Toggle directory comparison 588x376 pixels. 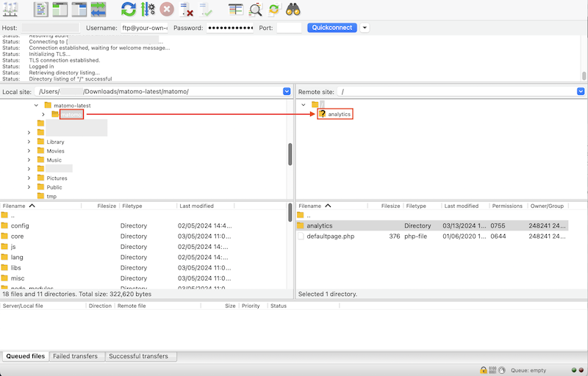pyautogui.click(x=255, y=10)
